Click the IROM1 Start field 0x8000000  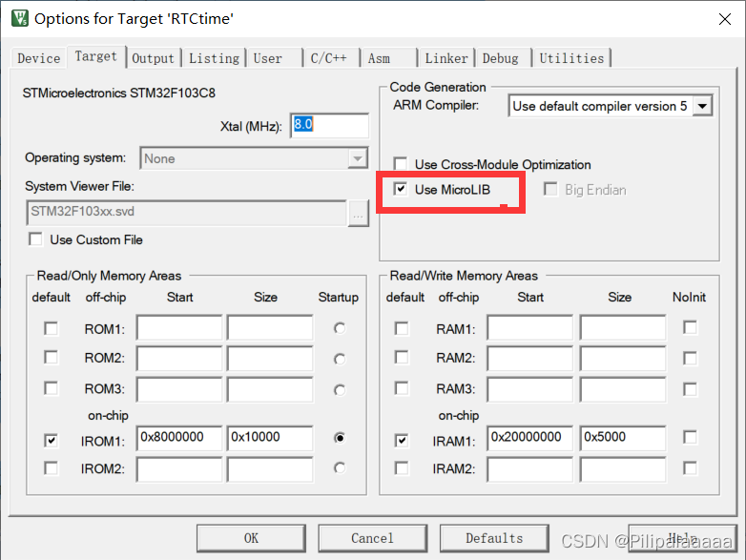(x=179, y=438)
